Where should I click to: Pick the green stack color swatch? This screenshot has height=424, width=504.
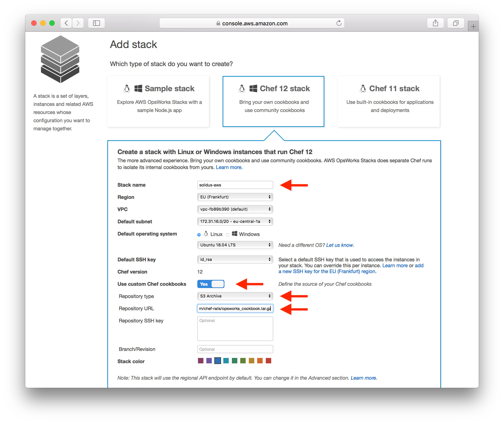click(x=234, y=361)
